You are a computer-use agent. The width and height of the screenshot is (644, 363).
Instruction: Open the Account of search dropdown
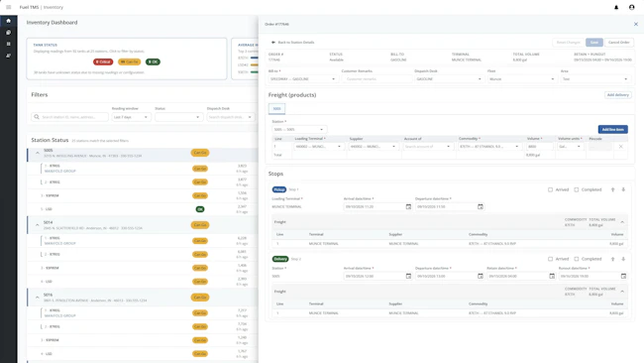[428, 147]
